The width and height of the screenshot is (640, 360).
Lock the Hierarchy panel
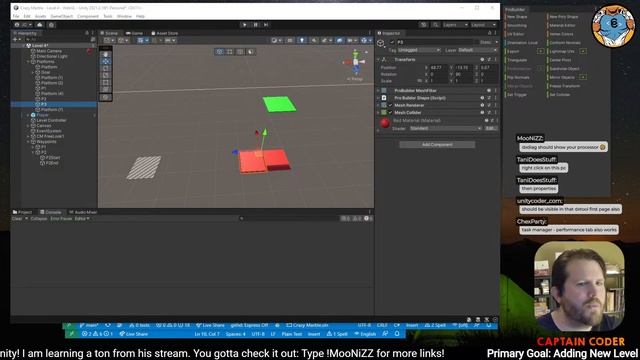click(x=87, y=33)
